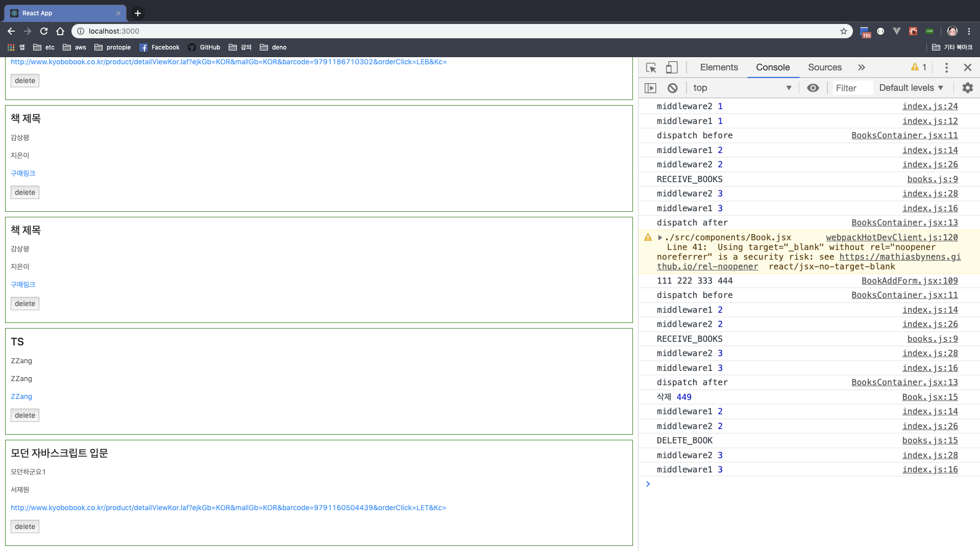This screenshot has height=551, width=980.
Task: Toggle the live expression eye icon
Action: click(x=813, y=88)
